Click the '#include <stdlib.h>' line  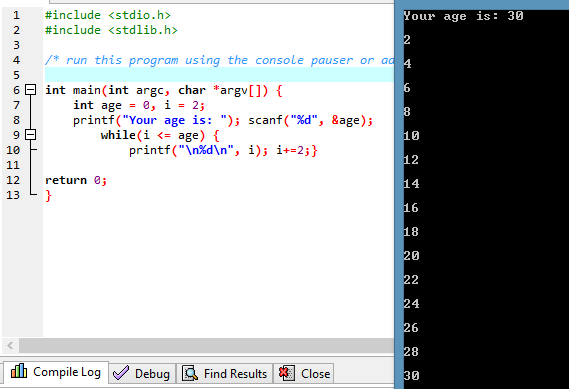coord(111,30)
